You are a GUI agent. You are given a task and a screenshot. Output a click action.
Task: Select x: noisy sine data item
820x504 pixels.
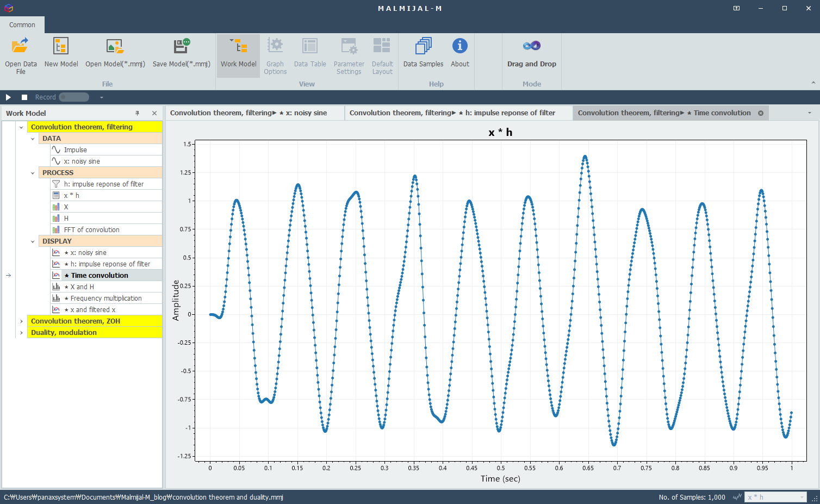pyautogui.click(x=106, y=161)
